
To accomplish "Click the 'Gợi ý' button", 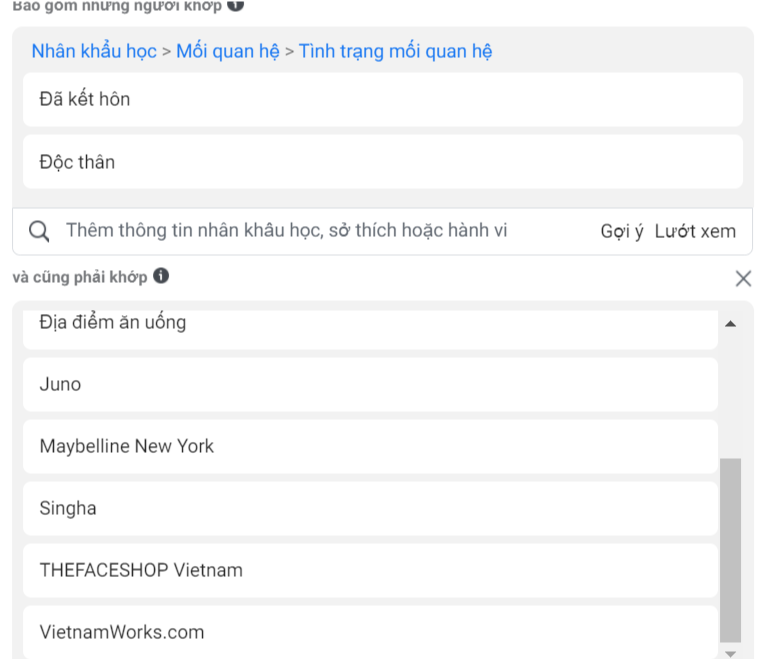I will pos(621,231).
